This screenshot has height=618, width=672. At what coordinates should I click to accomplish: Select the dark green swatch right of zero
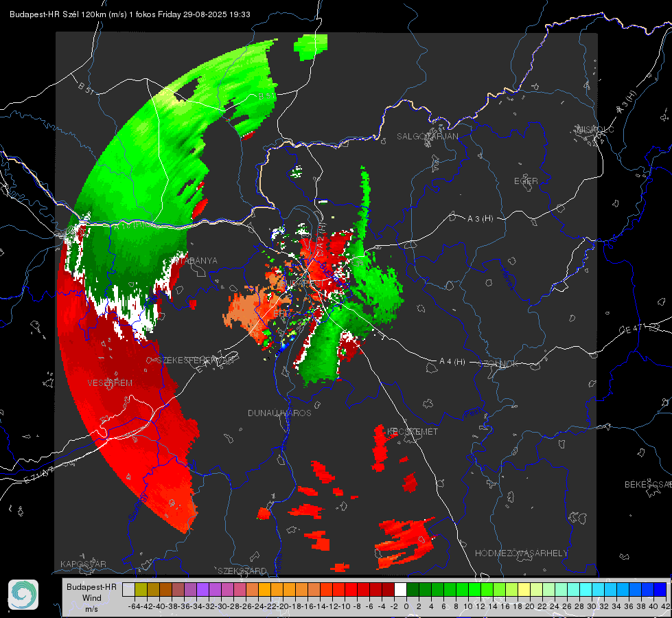coord(413,590)
